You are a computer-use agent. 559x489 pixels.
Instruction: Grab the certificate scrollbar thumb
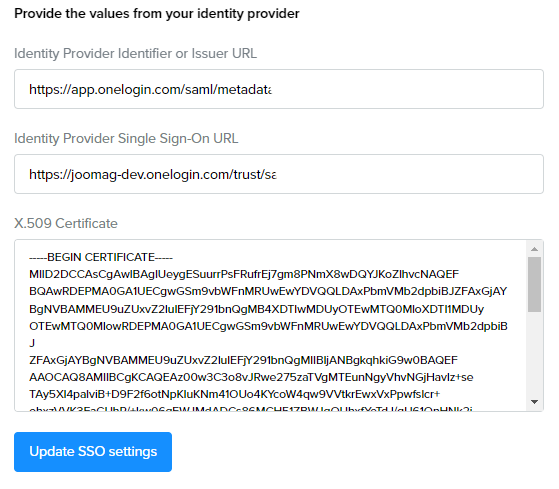[534, 284]
